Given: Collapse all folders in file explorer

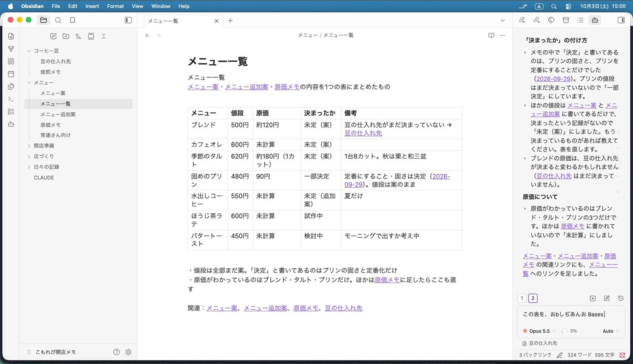Looking at the screenshot, I should (x=104, y=36).
